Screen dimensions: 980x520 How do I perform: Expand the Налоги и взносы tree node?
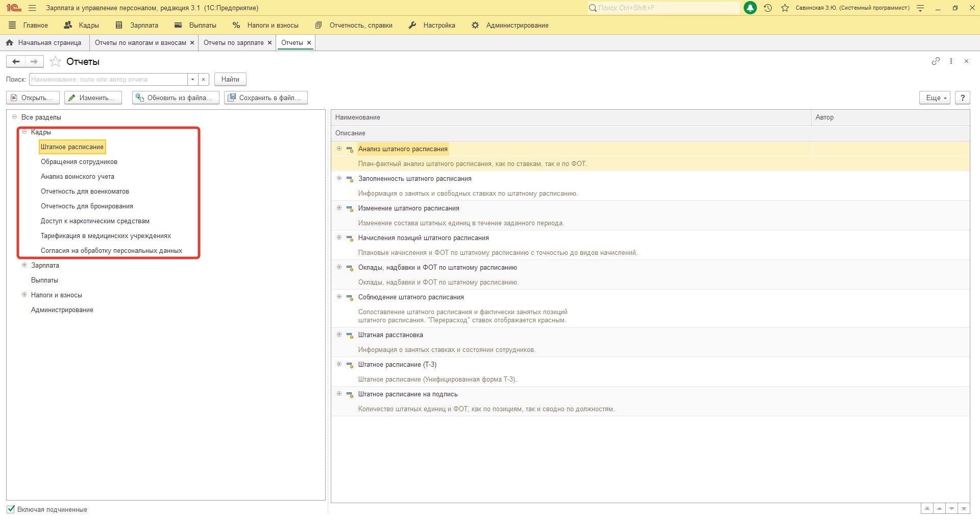tap(24, 295)
